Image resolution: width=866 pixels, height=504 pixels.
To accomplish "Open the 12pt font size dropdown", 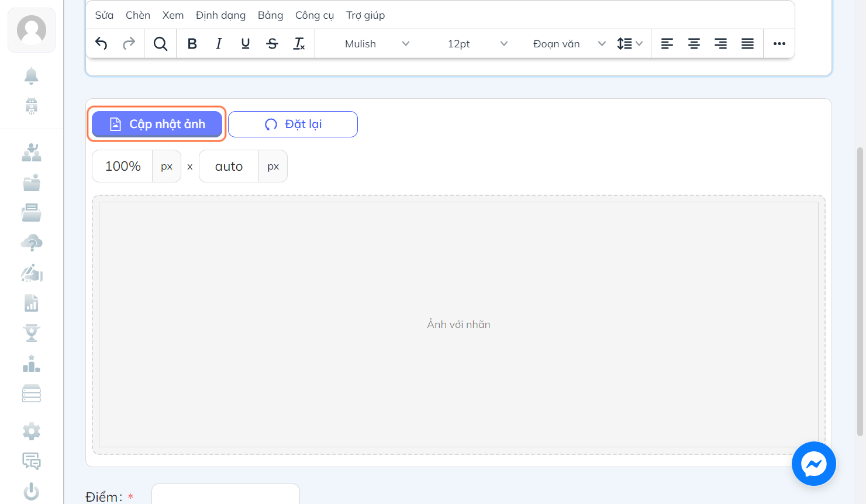I will 477,44.
